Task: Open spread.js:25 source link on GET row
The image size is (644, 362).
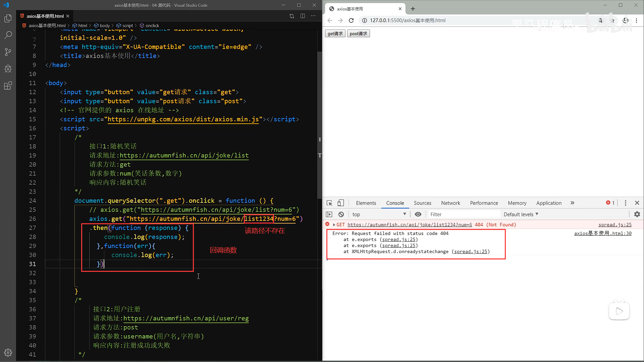Action: 615,225
